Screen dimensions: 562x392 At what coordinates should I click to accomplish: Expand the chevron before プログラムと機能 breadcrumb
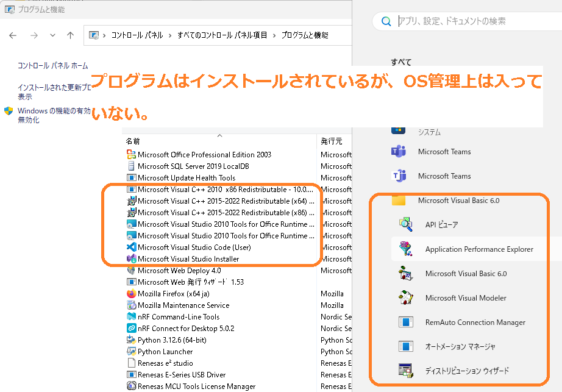click(274, 35)
